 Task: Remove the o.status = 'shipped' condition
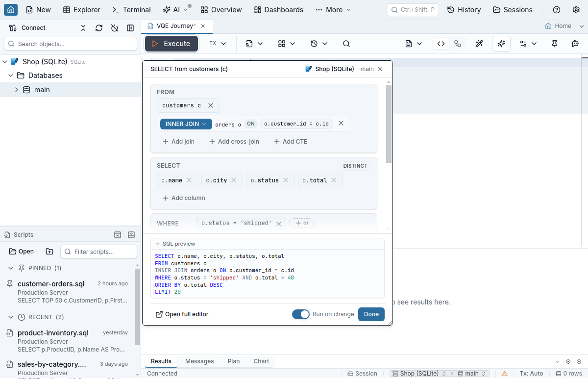click(x=278, y=224)
